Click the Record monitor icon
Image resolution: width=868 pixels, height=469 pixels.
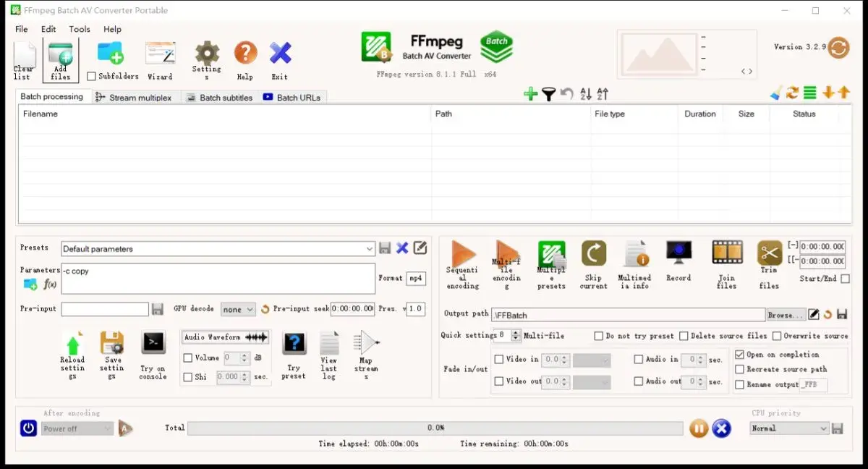(x=678, y=253)
